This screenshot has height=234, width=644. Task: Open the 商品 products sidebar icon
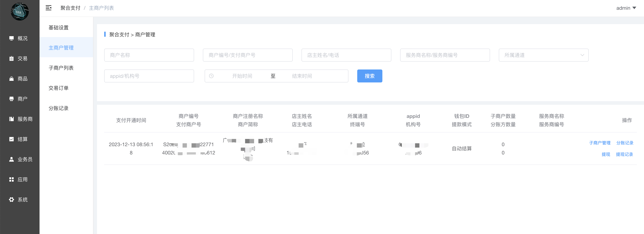[11, 79]
